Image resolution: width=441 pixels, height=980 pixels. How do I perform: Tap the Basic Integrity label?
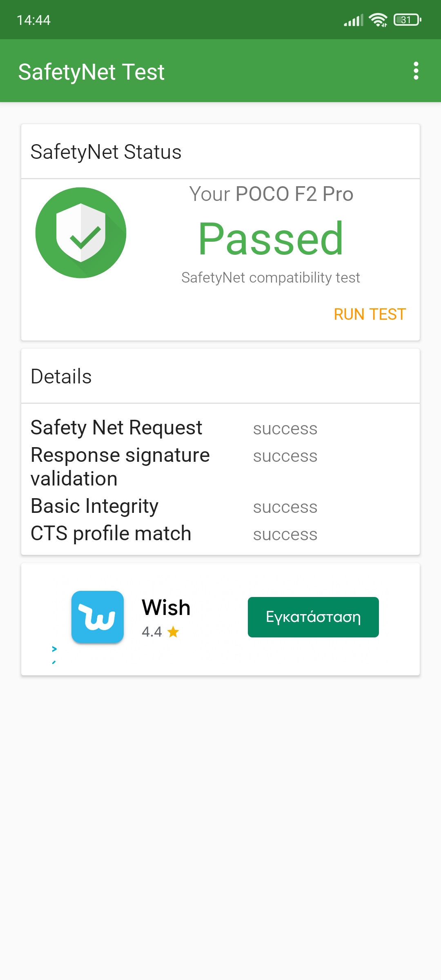(94, 506)
